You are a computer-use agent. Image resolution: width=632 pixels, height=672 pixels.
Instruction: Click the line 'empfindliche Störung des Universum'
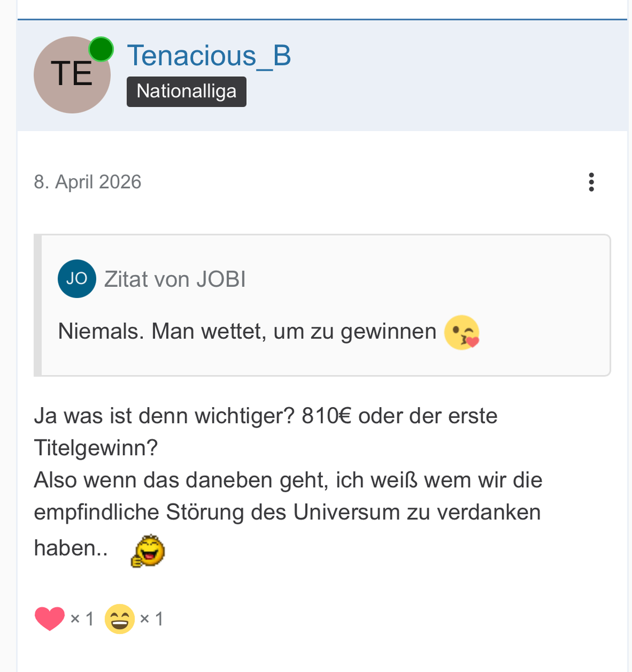[x=287, y=512]
